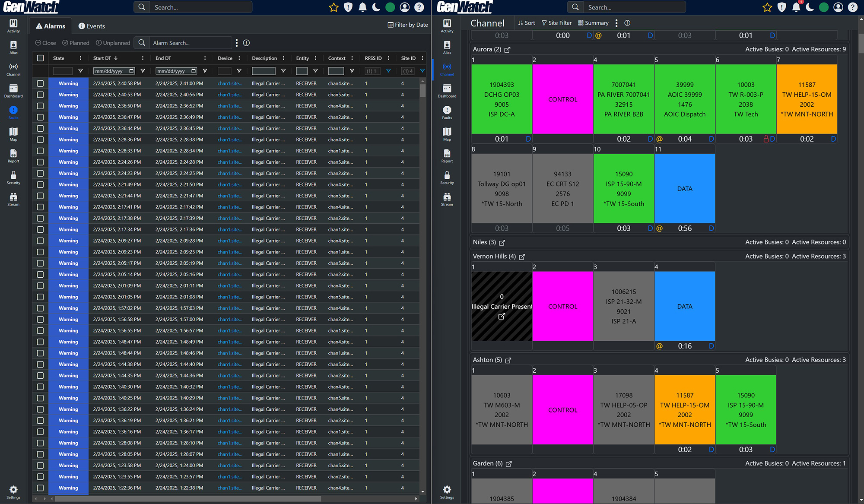
Task: Tick the checkbox for 2:36:50 PM alarm
Action: (x=40, y=106)
